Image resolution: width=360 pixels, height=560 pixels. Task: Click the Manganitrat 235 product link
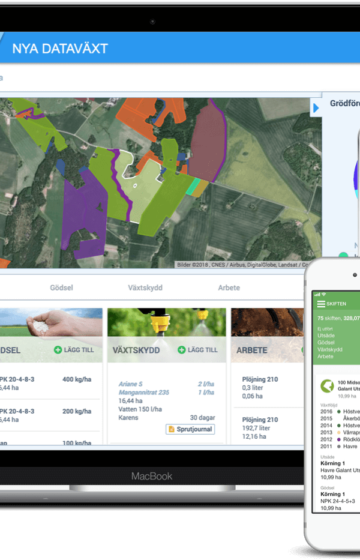(x=144, y=392)
